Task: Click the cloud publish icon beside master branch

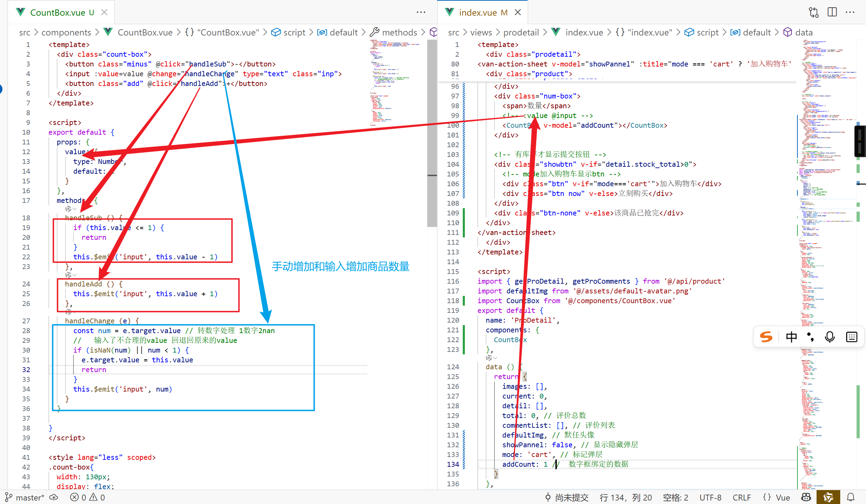Action: (54, 497)
